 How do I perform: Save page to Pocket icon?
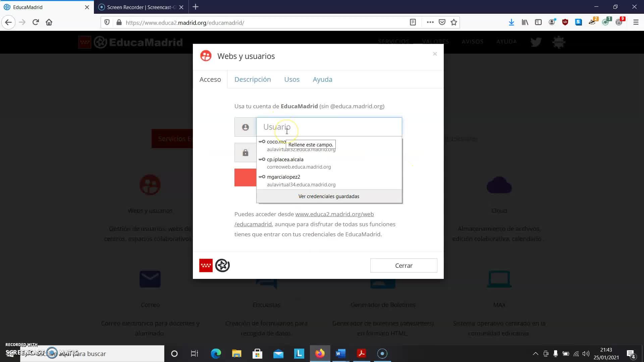[x=442, y=22]
